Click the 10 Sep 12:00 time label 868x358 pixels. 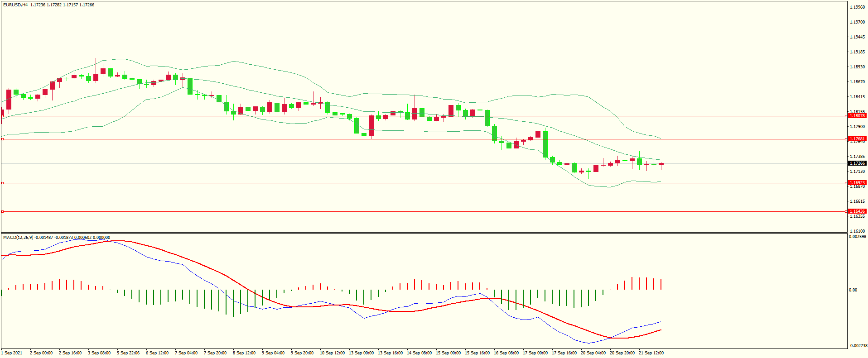(x=332, y=353)
